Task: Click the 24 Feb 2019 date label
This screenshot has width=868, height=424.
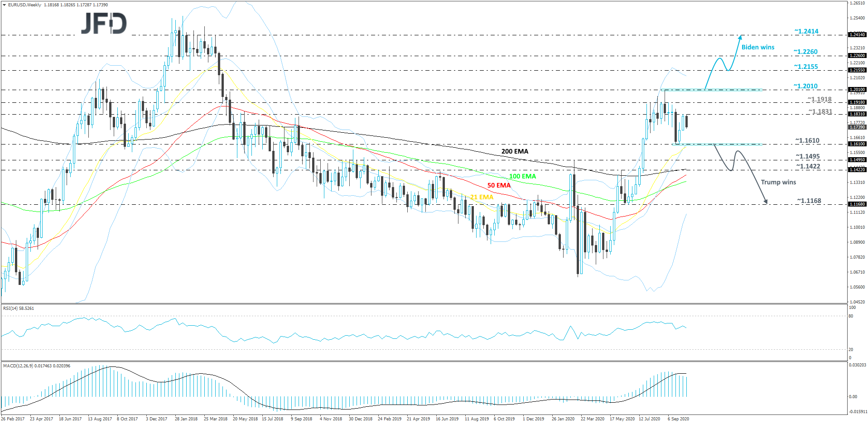Action: coord(390,419)
